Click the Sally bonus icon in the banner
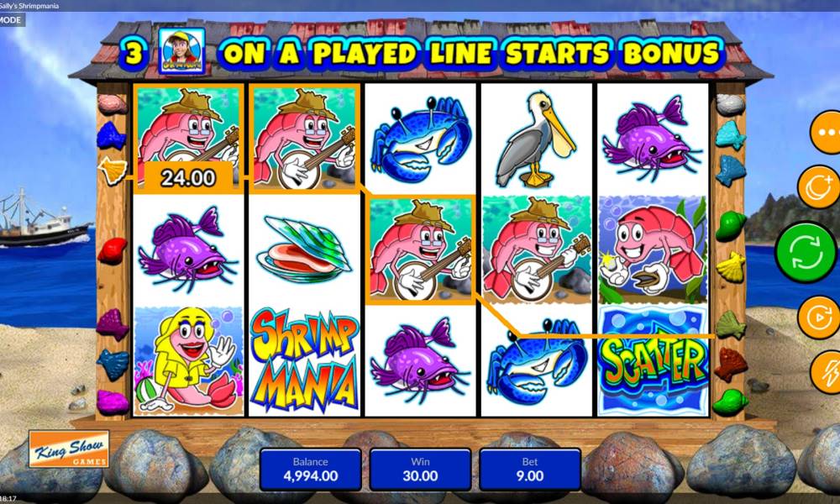This screenshot has width=840, height=504. tap(182, 51)
